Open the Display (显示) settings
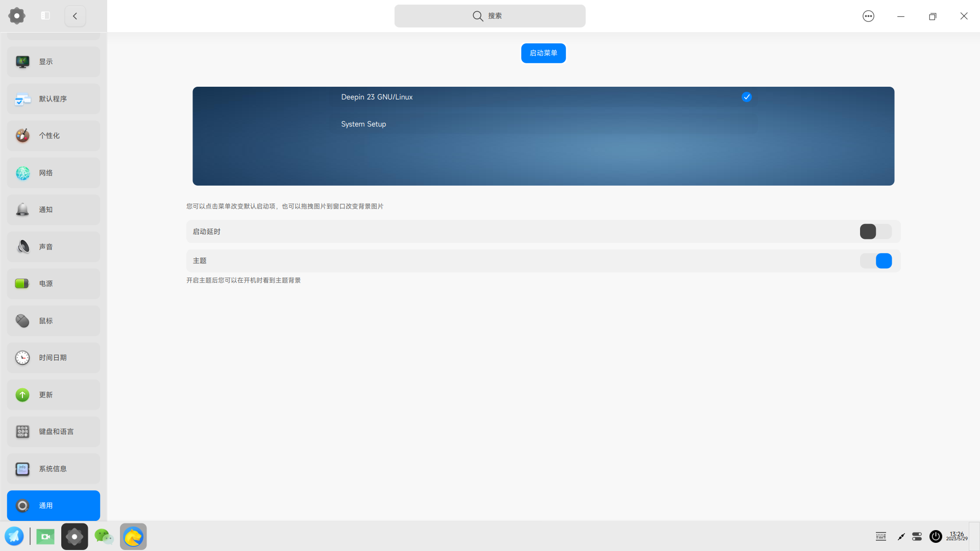The width and height of the screenshot is (980, 551). pyautogui.click(x=53, y=62)
